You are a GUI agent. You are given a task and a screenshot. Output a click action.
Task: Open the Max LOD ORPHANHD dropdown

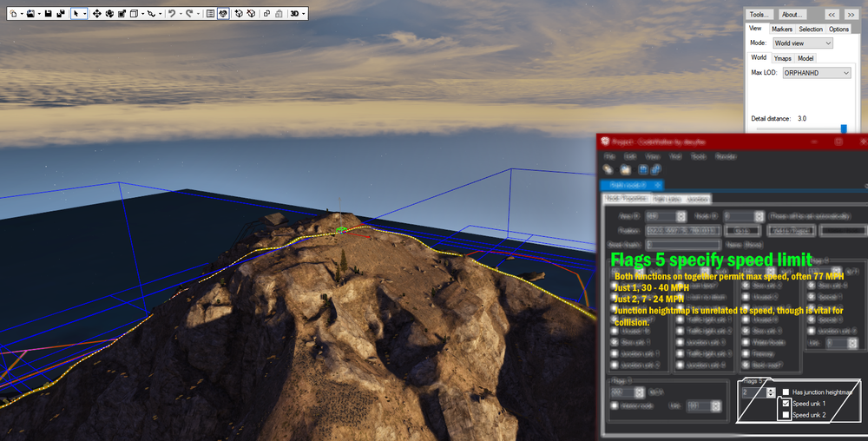(x=817, y=73)
